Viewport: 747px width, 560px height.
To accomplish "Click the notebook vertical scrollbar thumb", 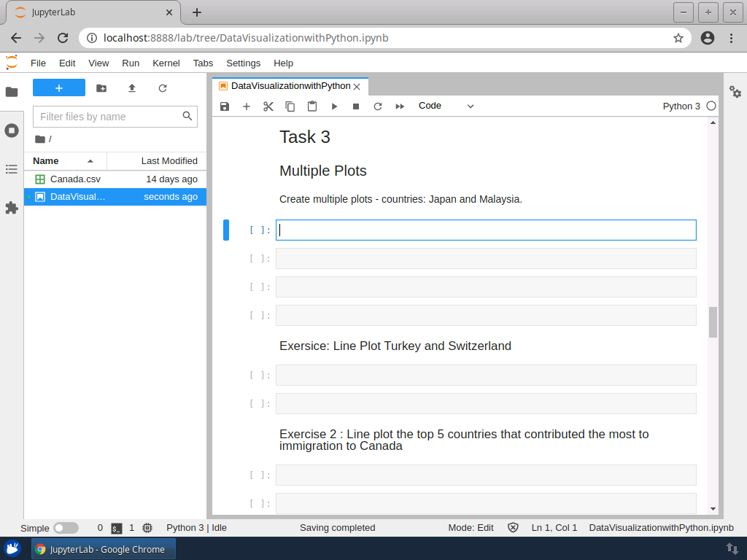I will (x=713, y=322).
